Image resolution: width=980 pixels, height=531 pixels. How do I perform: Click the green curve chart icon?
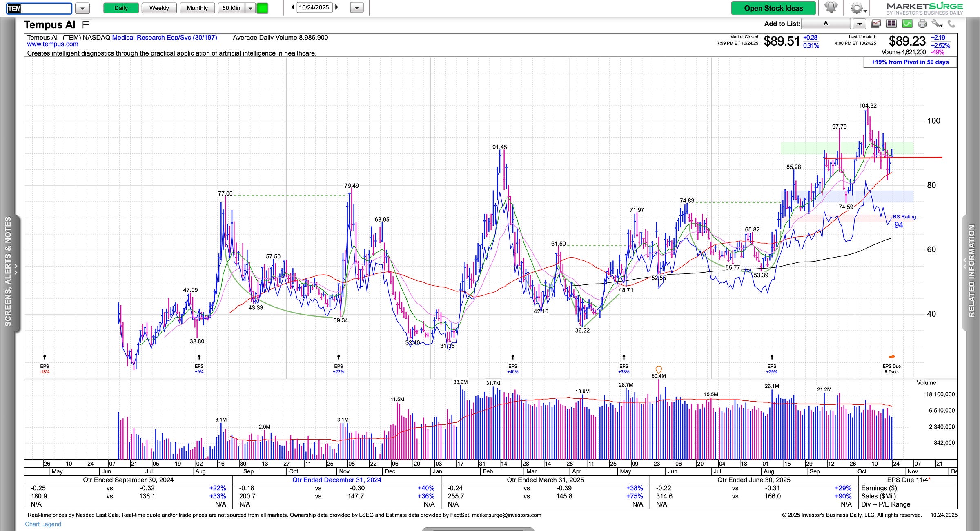(x=907, y=24)
